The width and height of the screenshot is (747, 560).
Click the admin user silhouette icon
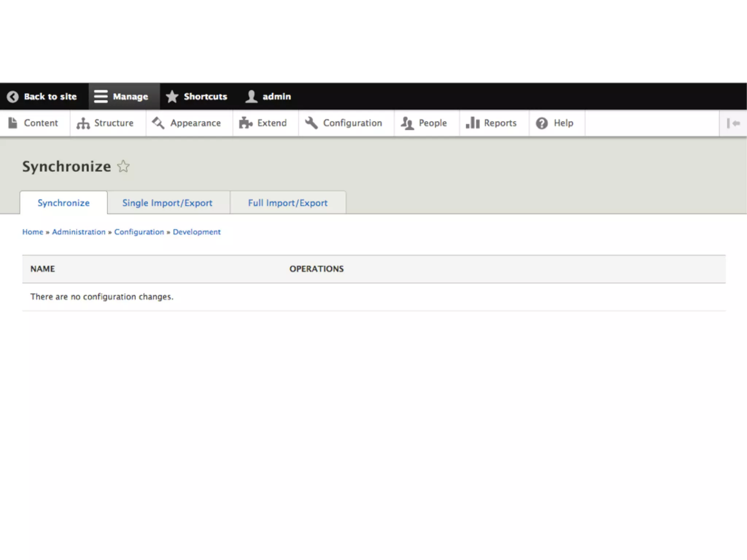(x=251, y=97)
